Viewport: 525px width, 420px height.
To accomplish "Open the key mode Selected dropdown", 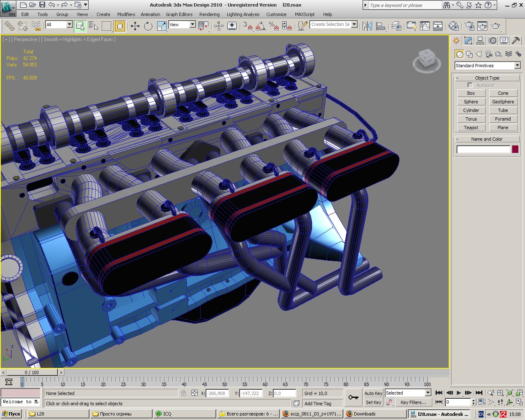I will tap(408, 393).
